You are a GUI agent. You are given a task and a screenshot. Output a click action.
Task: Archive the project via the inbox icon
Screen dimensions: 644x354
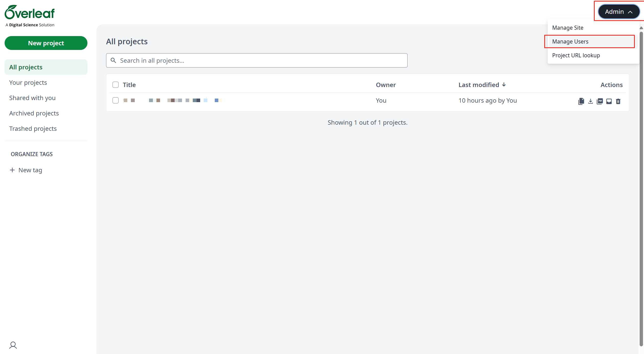point(609,101)
